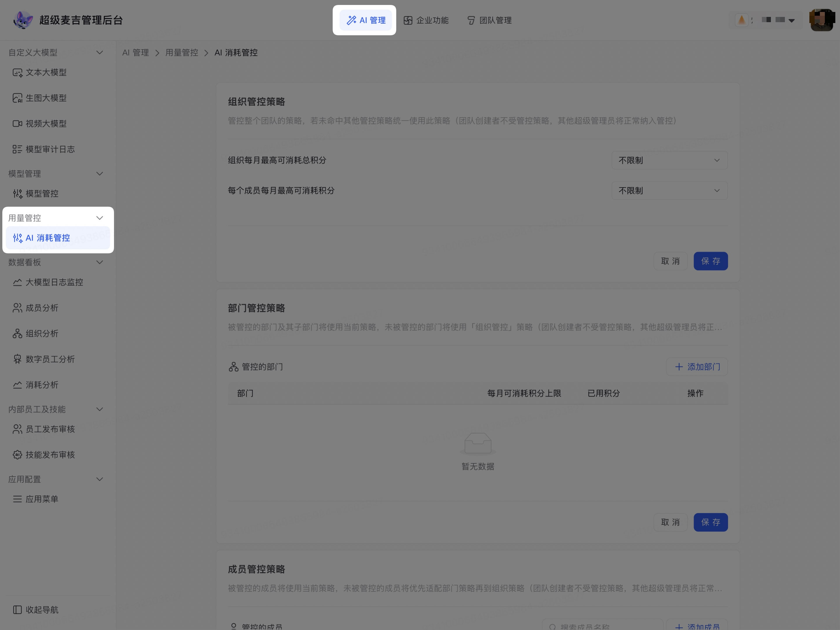Image resolution: width=840 pixels, height=630 pixels.
Task: Cancel the 部门管控策略 changes
Action: pos(670,522)
